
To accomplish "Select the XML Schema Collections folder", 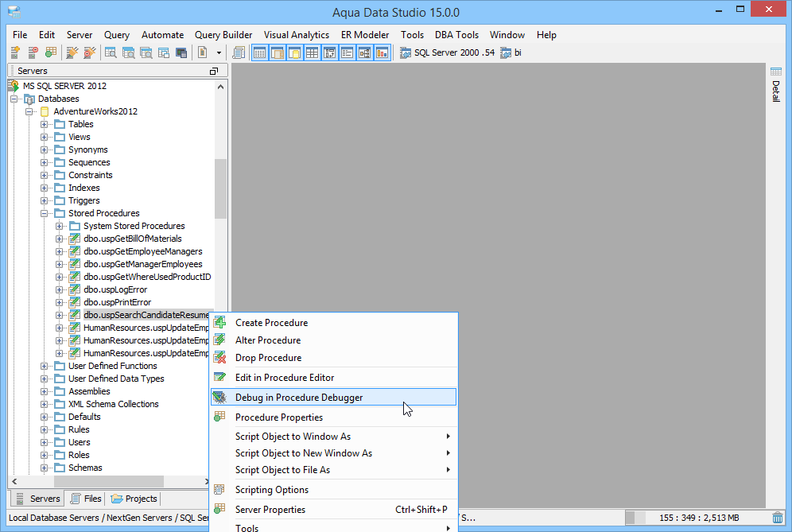I will tap(113, 404).
